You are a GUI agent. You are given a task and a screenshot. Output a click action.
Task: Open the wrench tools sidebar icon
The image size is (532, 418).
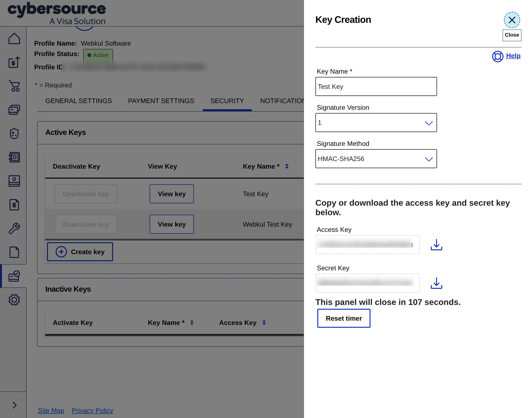click(x=14, y=228)
